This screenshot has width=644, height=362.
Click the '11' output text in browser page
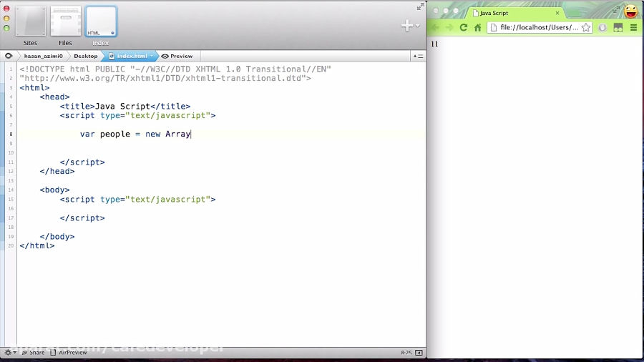click(434, 44)
